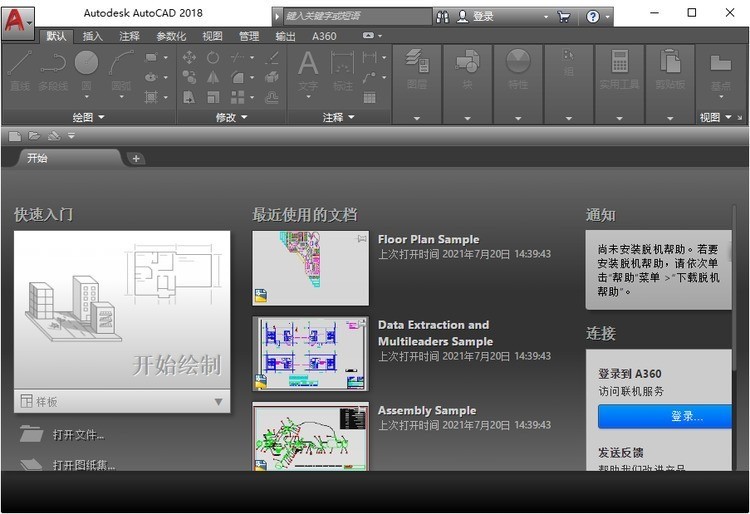Select the Leader tool in Annotation panel
Screen dimensions: 750x514
(x=369, y=77)
